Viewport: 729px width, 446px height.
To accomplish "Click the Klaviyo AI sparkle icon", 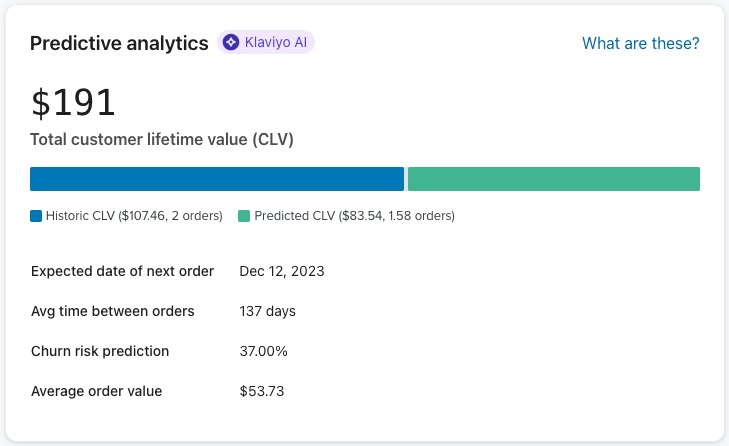I will (231, 42).
